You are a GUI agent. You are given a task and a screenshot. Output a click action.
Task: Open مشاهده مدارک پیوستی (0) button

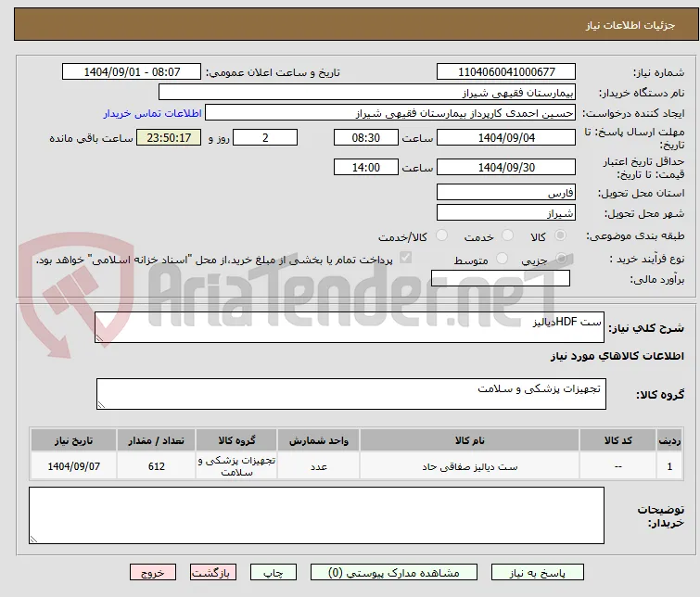[394, 573]
